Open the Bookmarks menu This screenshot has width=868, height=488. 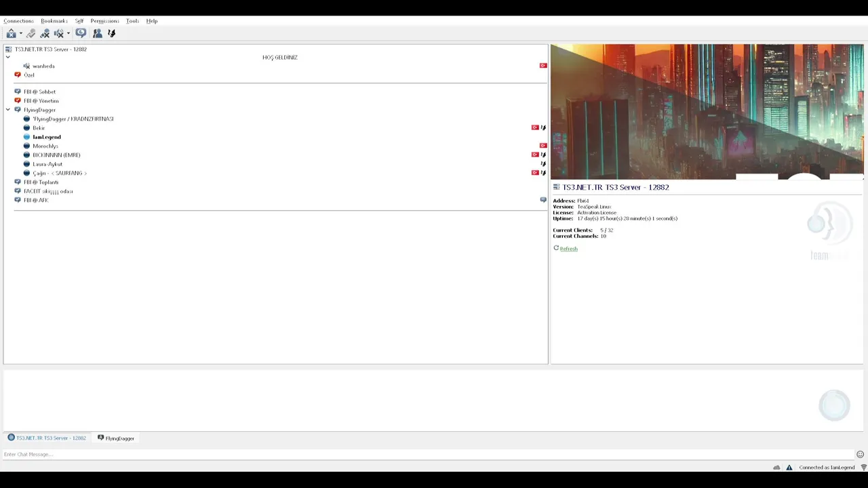point(54,21)
